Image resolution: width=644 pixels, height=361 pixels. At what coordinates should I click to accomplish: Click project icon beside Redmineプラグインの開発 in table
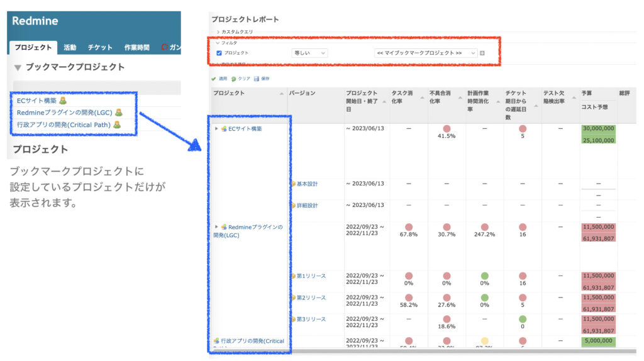pos(224,226)
